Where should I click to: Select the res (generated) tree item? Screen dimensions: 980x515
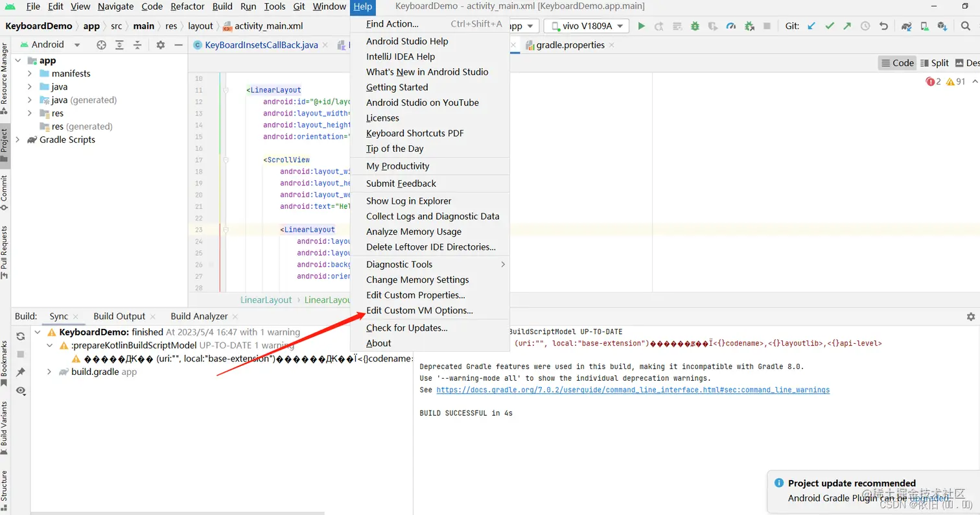coord(82,126)
